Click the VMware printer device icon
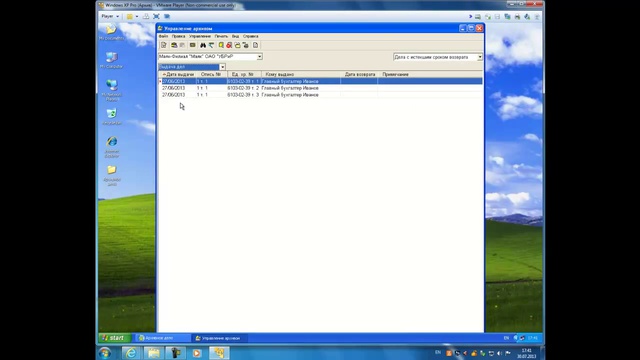The image size is (640, 360). click(517, 17)
